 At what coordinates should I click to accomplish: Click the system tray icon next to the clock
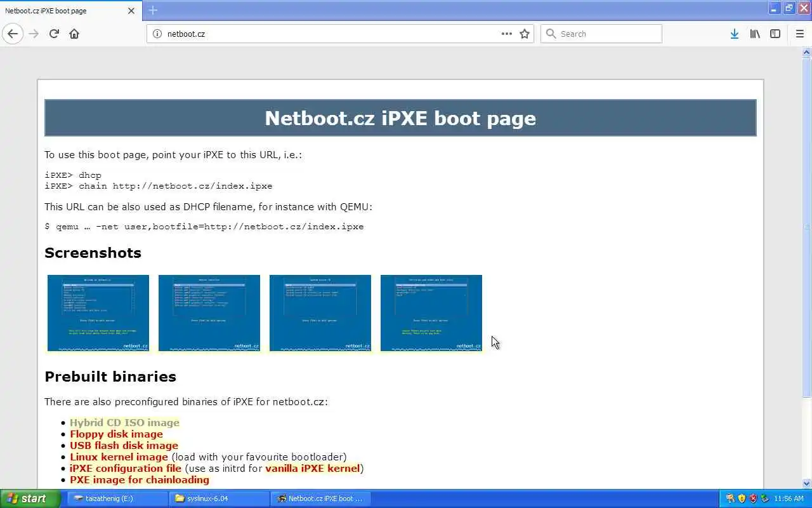tap(764, 498)
